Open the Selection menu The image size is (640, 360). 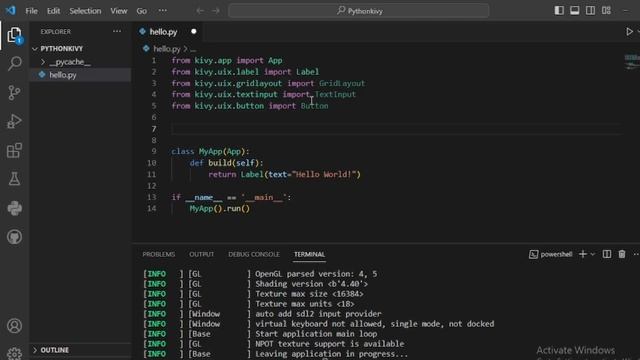[85, 11]
